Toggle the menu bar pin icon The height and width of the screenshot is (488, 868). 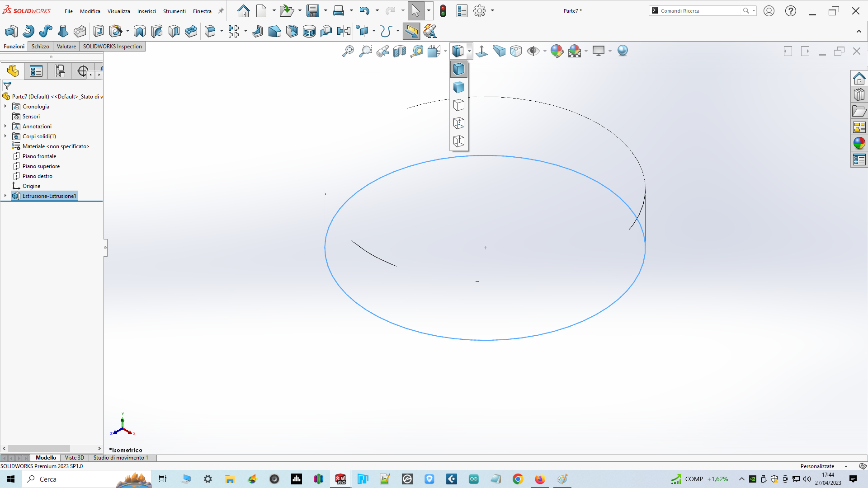(x=221, y=11)
